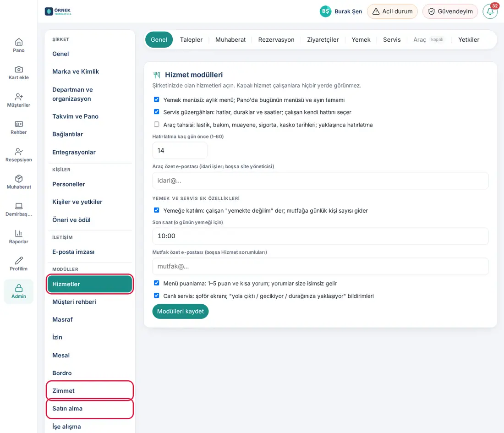Uncheck the Menü puanlama checkbox
This screenshot has width=504, height=433.
point(157,283)
